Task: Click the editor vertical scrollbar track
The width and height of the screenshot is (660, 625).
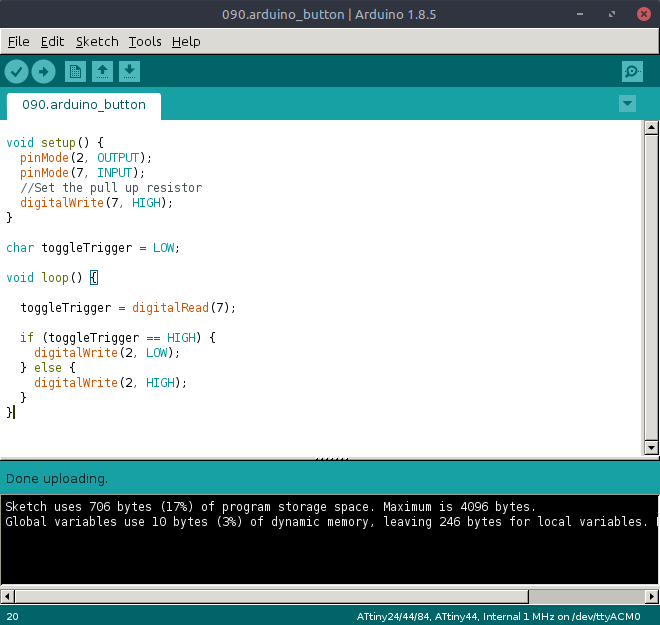Action: tap(651, 287)
